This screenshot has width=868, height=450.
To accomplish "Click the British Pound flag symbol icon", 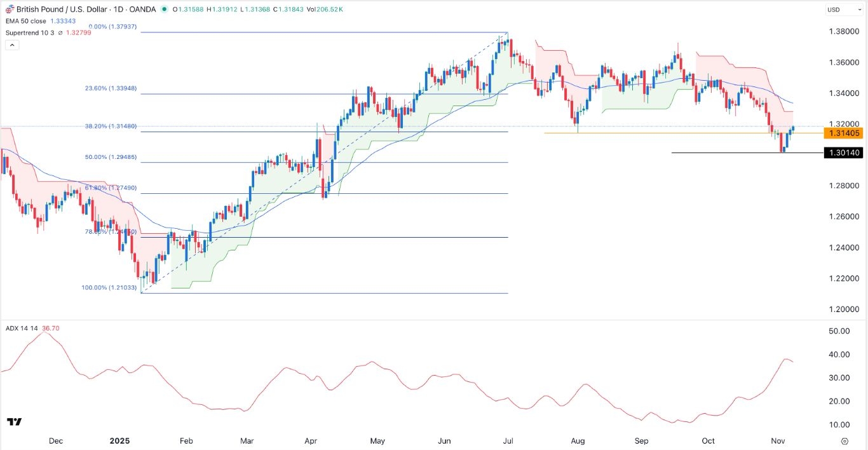I will pos(9,9).
